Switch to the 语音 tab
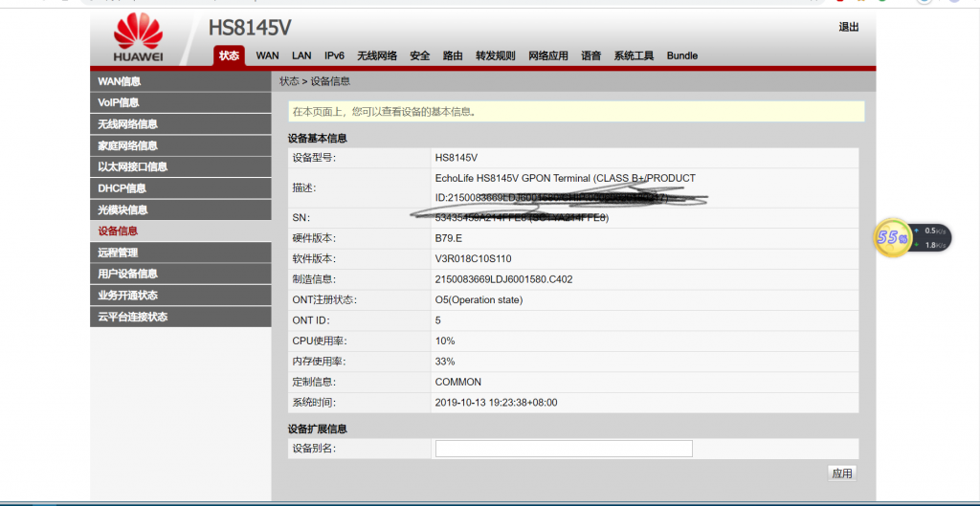 tap(591, 55)
